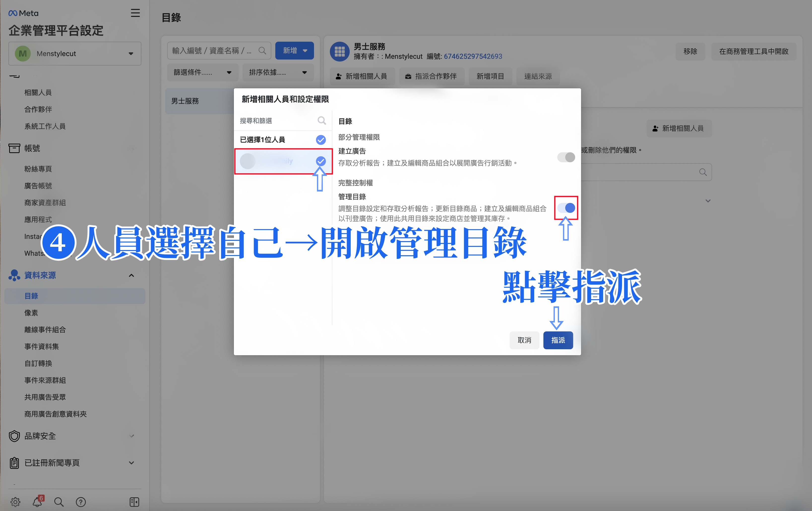Viewport: 812px width, 511px height.
Task: Click the sidebar collapse panel icon
Action: [134, 502]
